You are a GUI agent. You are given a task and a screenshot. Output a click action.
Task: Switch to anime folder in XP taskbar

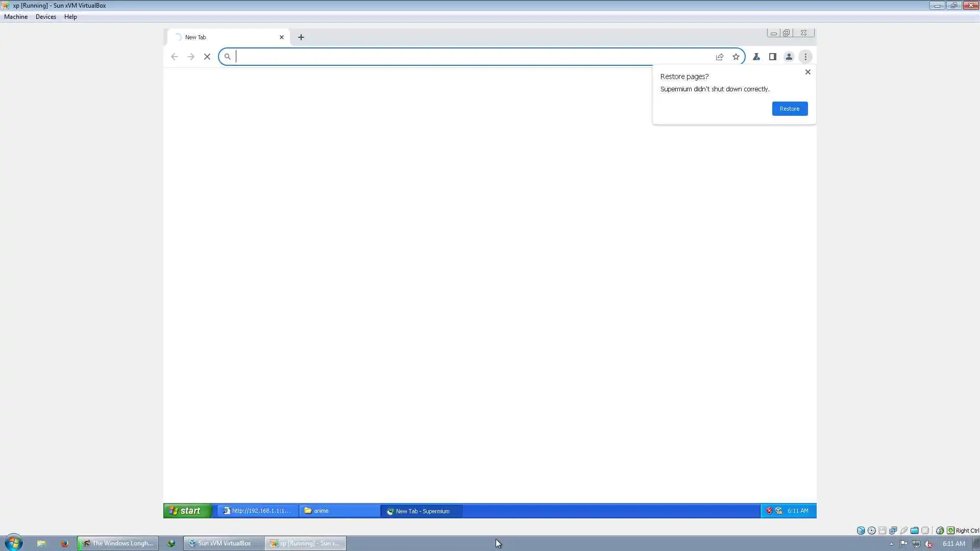point(339,511)
